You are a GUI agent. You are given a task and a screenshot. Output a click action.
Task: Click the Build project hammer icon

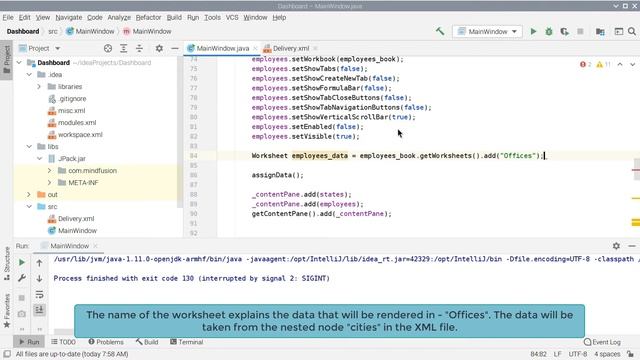coord(440,31)
